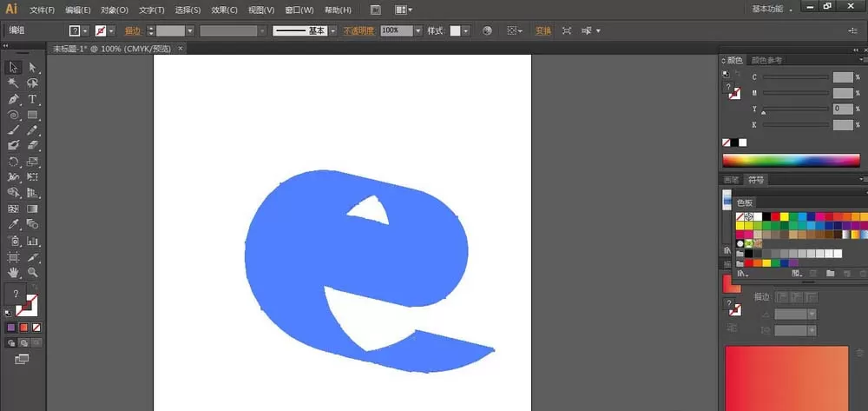Toggle Gradient mode button below fill box
Viewport: 868px width, 411px height.
(x=23, y=328)
